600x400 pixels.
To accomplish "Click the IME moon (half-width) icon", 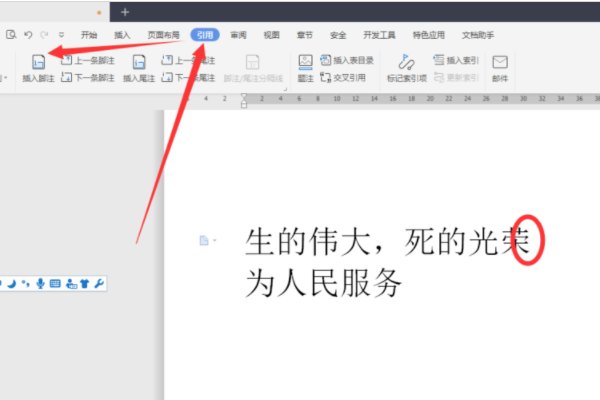I will (12, 284).
